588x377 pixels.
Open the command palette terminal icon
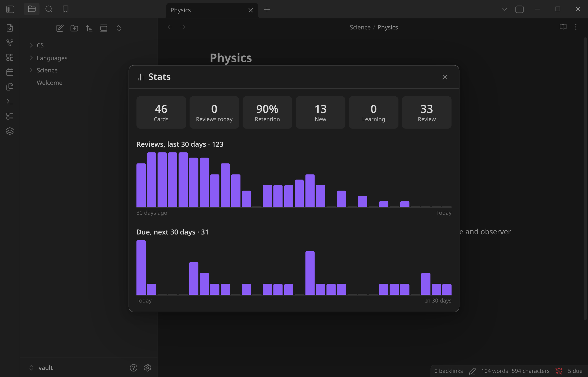point(10,101)
